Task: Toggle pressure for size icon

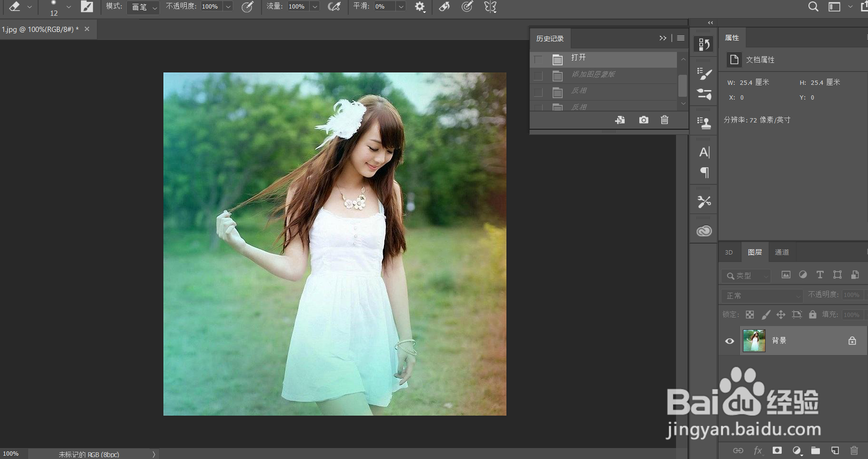Action: (467, 6)
